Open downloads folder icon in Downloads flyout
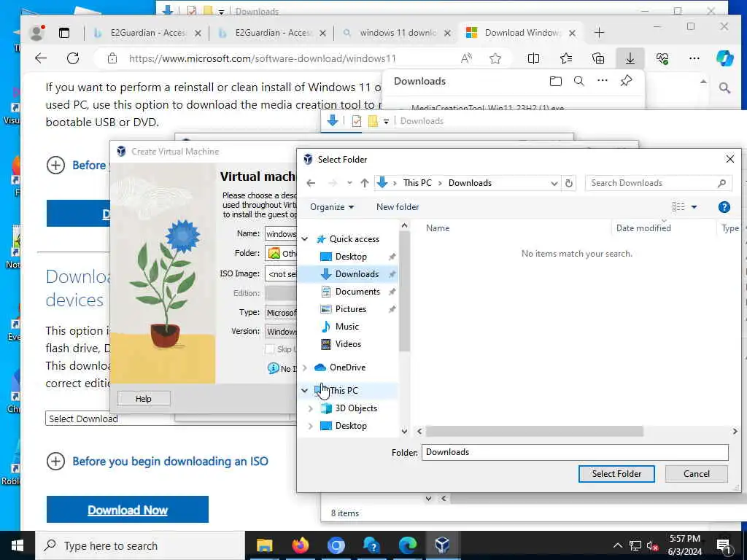This screenshot has width=747, height=560. (x=555, y=81)
